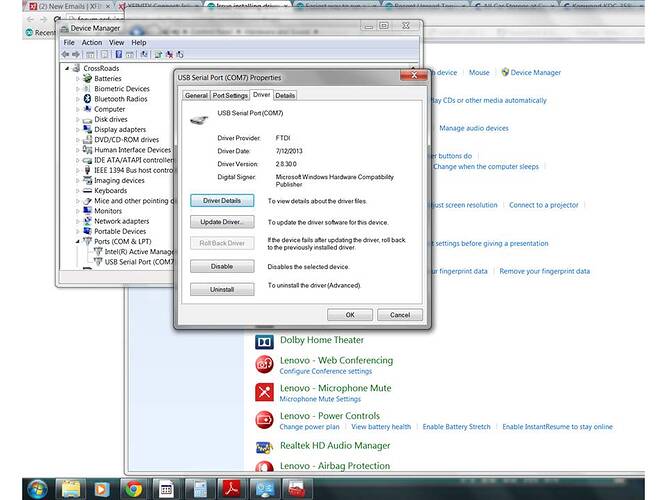This screenshot has height=500, width=666.
Task: Collapse the Ports (COM & LPT) node
Action: click(x=78, y=241)
